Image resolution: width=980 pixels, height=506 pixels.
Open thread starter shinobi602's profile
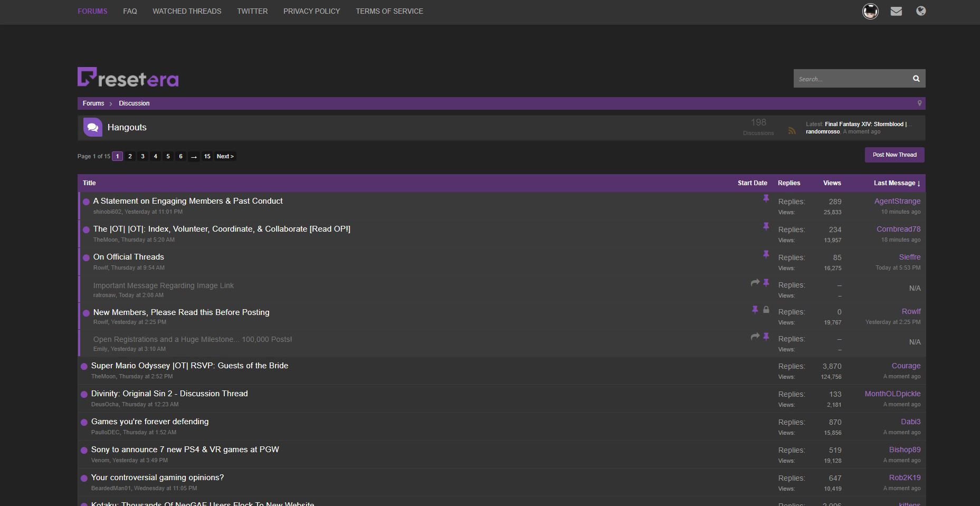(x=107, y=212)
